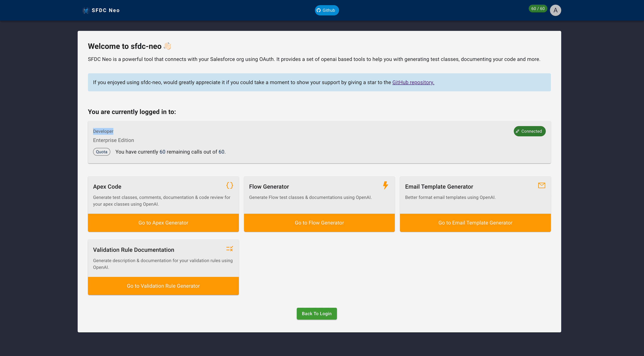Click the lightning bolt Flow Generator icon
The image size is (644, 356).
385,185
